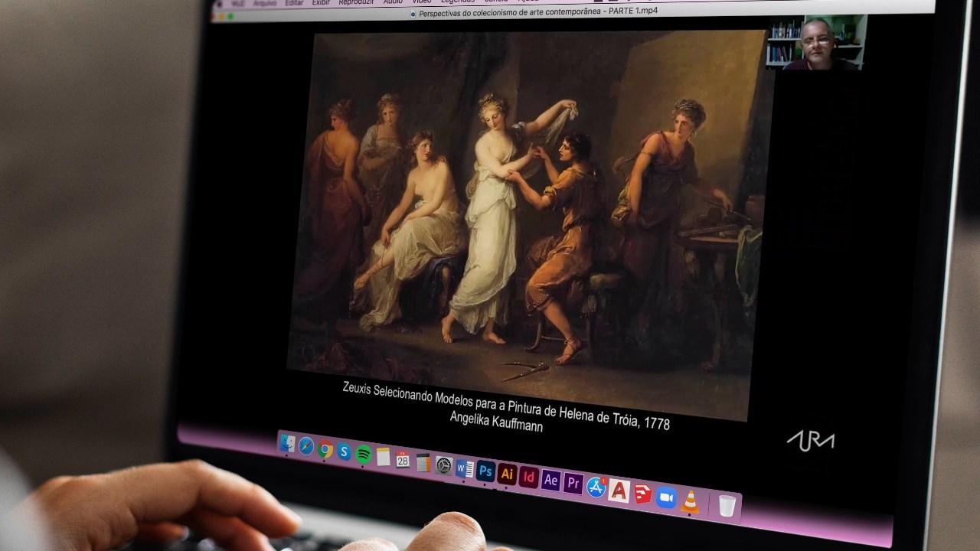The width and height of the screenshot is (980, 551).
Task: Click the Kauffmann painting in the video
Action: 528,224
